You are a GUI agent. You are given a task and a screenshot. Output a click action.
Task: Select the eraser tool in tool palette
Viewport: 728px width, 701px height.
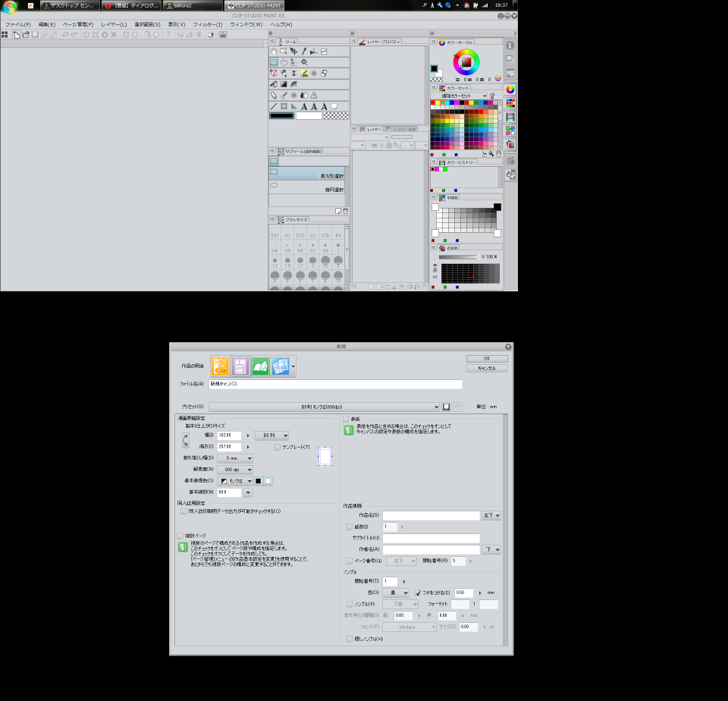(274, 96)
